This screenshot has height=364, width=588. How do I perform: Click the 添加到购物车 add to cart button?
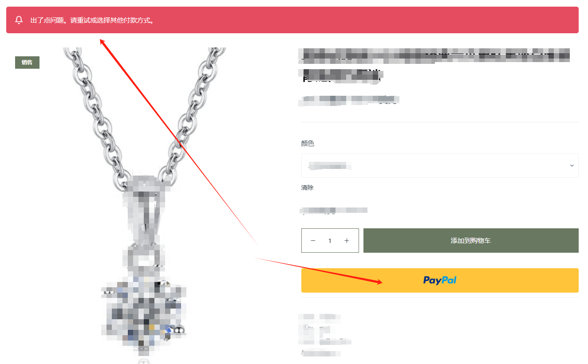471,241
